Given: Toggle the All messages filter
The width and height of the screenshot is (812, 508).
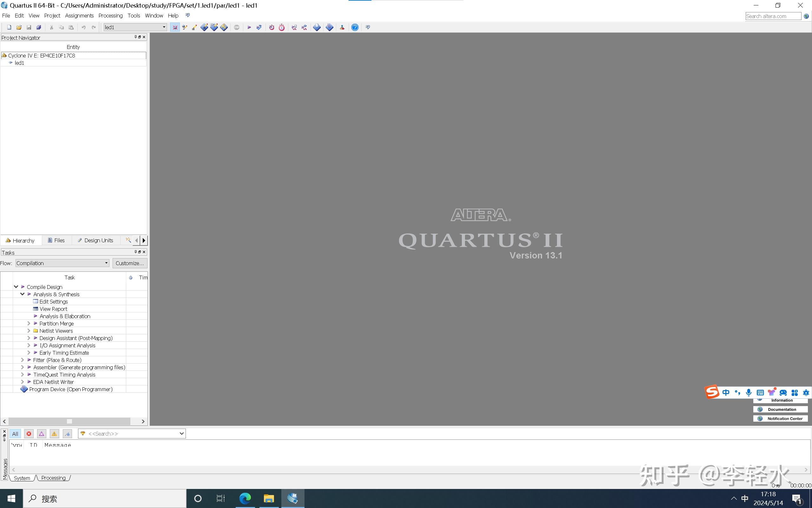Looking at the screenshot, I should (15, 434).
